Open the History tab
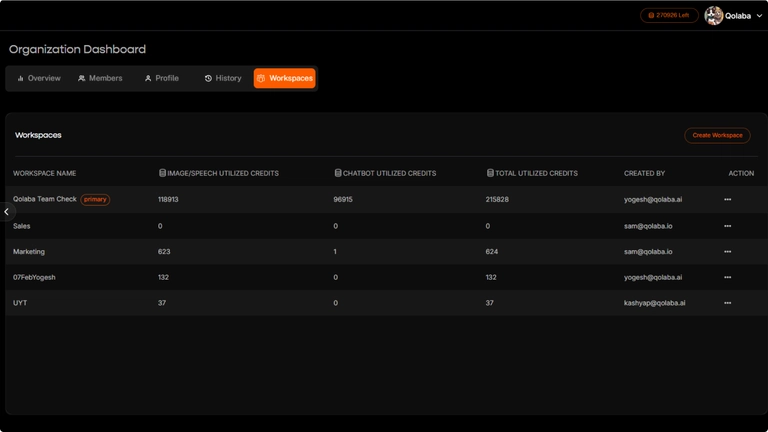Screen dimensions: 768x432 pyautogui.click(x=223, y=78)
